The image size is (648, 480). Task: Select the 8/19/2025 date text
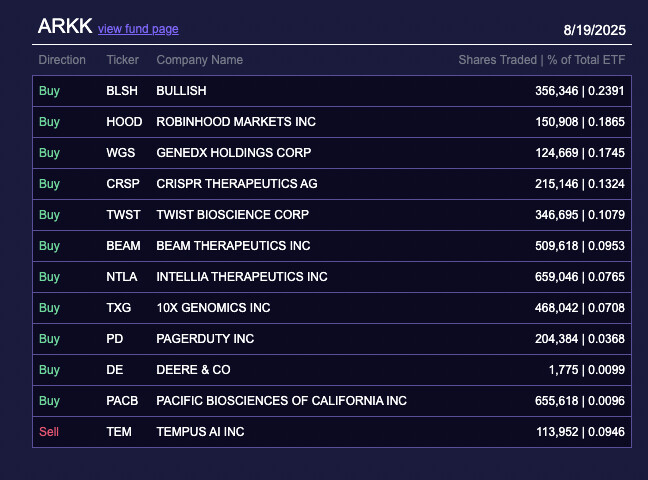pyautogui.click(x=594, y=30)
